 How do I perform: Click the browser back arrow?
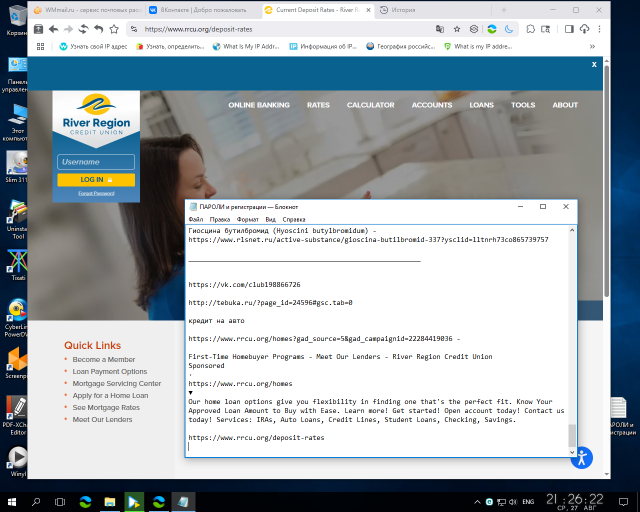(x=53, y=29)
